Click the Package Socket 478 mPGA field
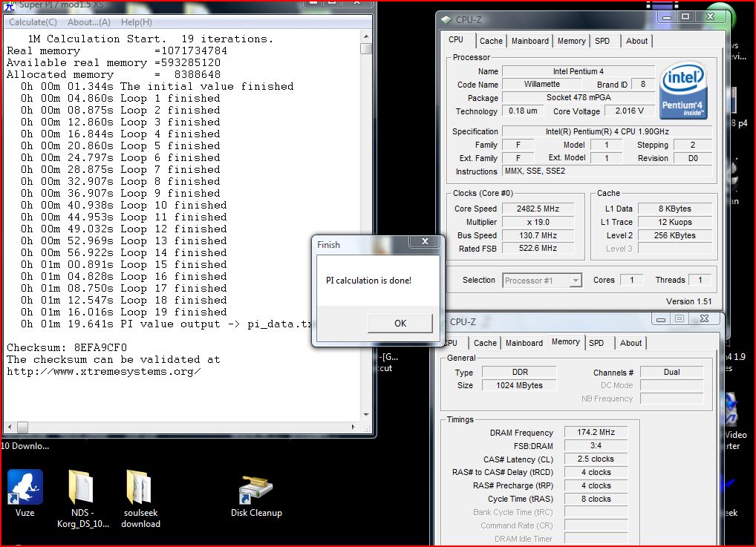 click(x=578, y=97)
